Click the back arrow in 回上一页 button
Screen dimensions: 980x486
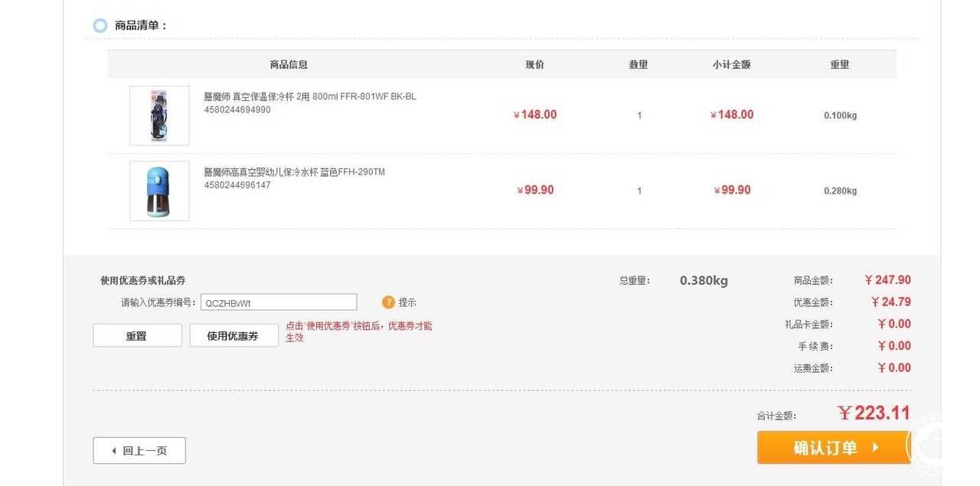114,451
